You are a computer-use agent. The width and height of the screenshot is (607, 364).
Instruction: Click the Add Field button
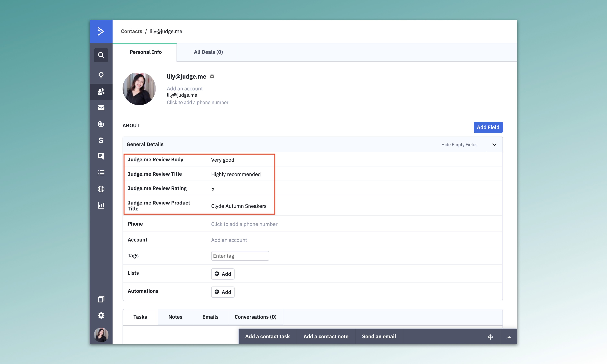pyautogui.click(x=488, y=127)
